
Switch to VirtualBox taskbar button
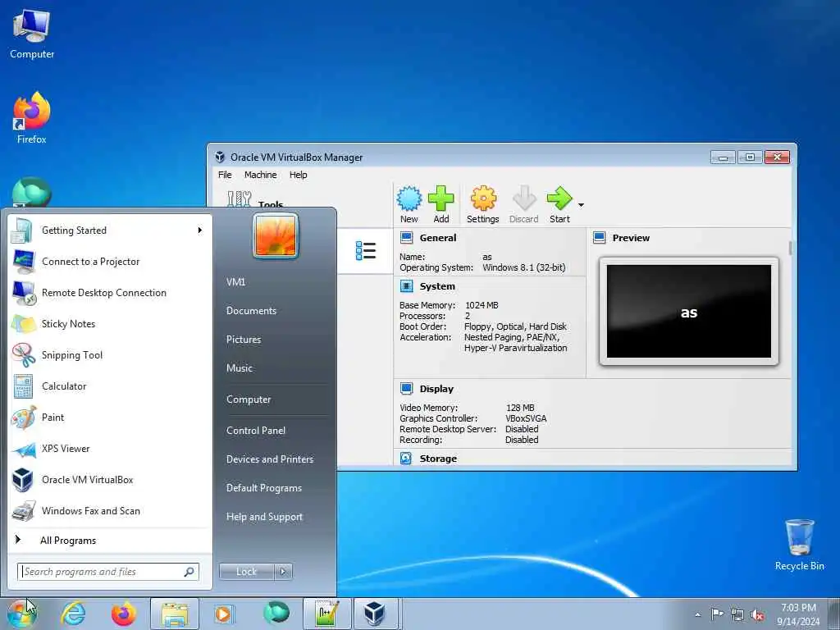376,614
